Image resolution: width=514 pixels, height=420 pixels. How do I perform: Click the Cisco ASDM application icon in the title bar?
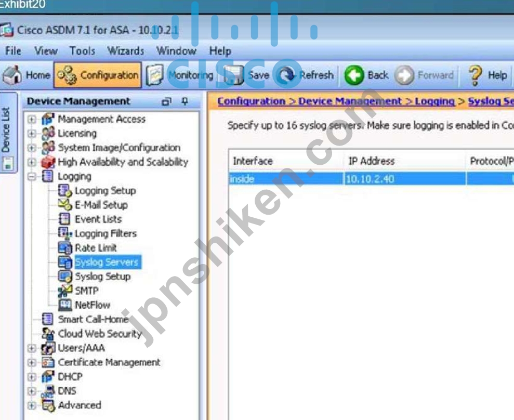pyautogui.click(x=7, y=30)
